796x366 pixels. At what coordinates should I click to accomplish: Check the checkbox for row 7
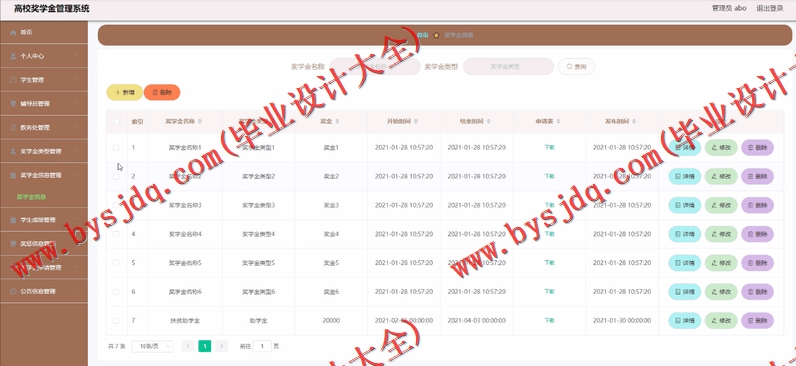(x=116, y=321)
